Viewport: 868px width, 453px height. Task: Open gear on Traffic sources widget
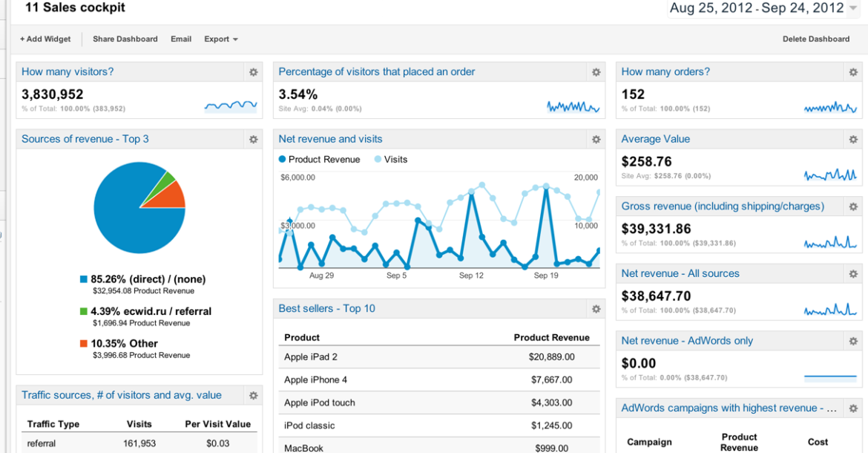coord(254,395)
